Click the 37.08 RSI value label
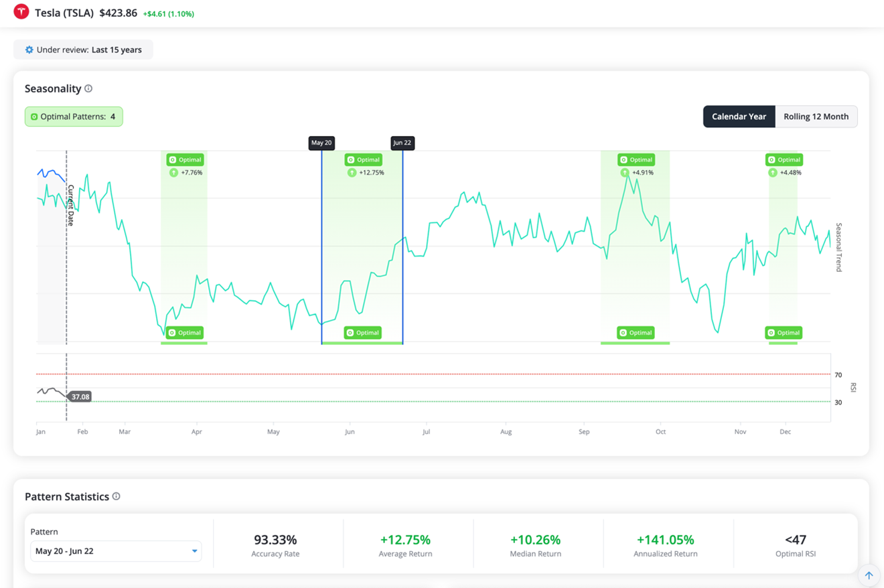Viewport: 884px width, 588px height. 80,397
